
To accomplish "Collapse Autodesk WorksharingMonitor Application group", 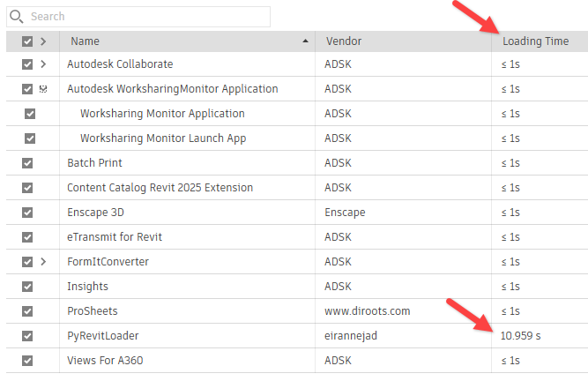I will (x=43, y=89).
